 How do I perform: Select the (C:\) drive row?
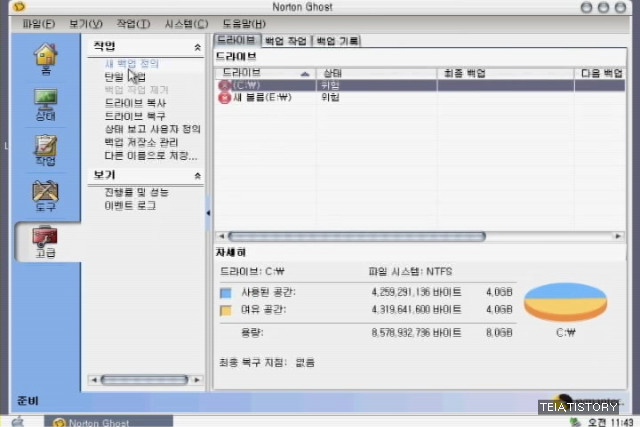coord(420,85)
